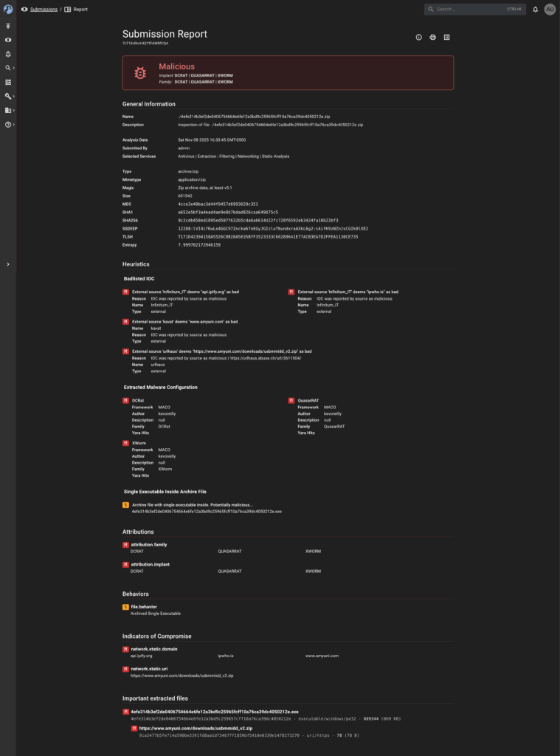This screenshot has height=756, width=560.
Task: Click the notifications bell in top bar
Action: pyautogui.click(x=535, y=10)
